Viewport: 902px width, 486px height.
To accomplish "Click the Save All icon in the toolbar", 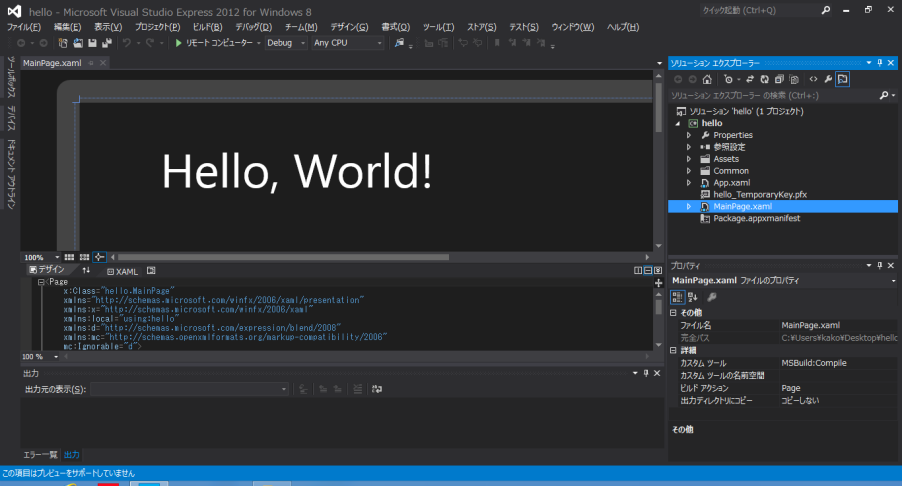I will pyautogui.click(x=106, y=44).
